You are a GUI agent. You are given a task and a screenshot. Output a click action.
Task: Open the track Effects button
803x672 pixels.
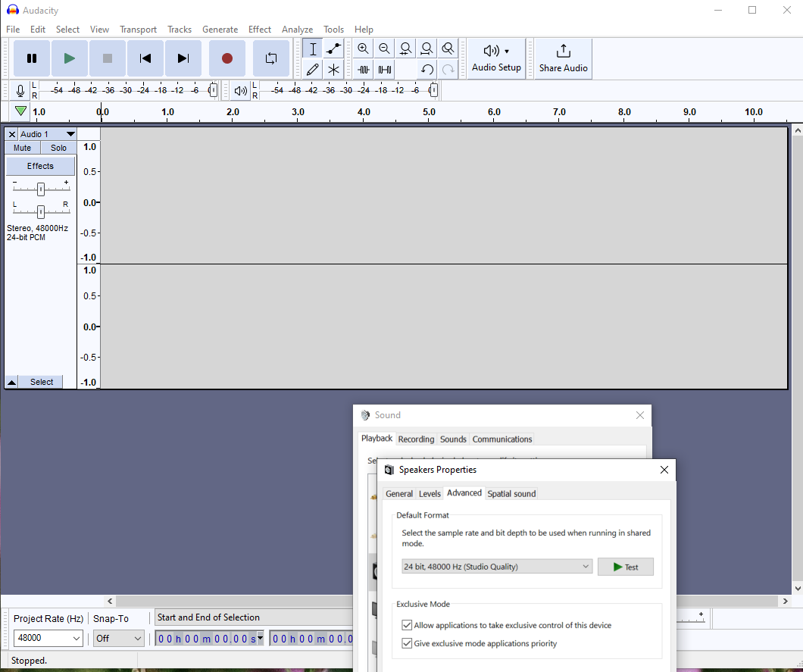(x=41, y=166)
